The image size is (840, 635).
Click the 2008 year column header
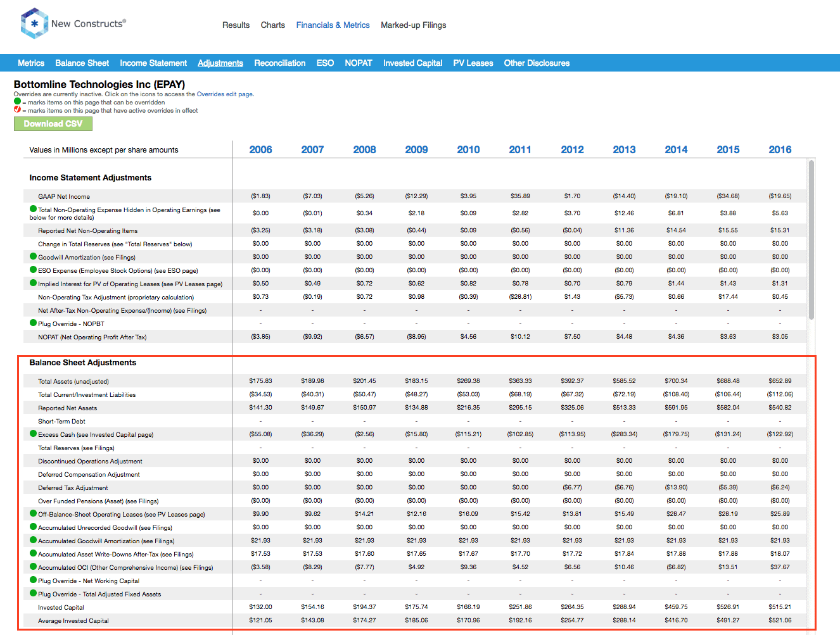pos(364,149)
